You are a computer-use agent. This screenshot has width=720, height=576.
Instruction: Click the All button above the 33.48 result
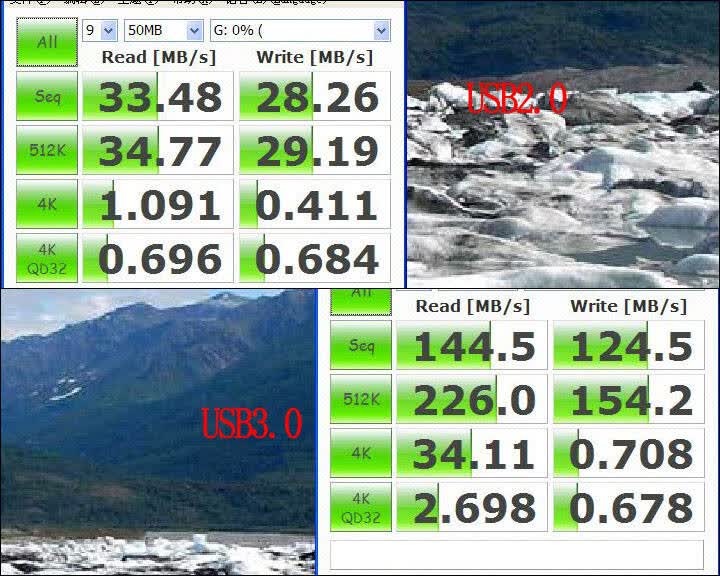coord(47,42)
